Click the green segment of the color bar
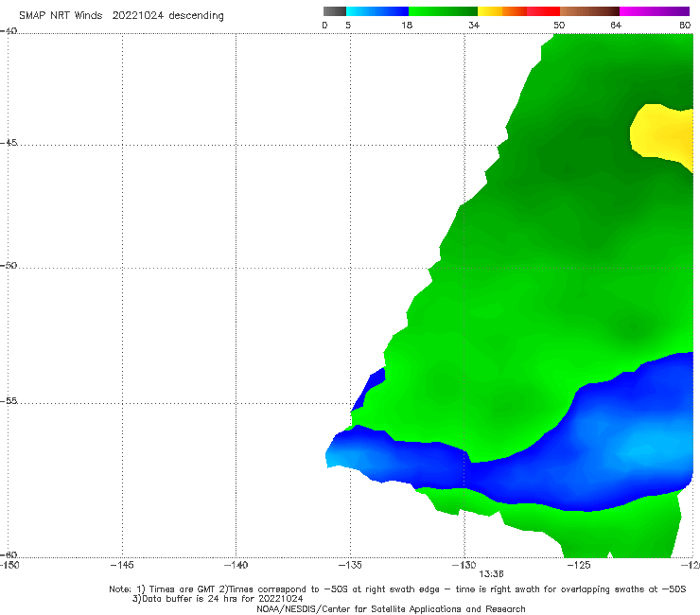The image size is (700, 615). point(443,11)
